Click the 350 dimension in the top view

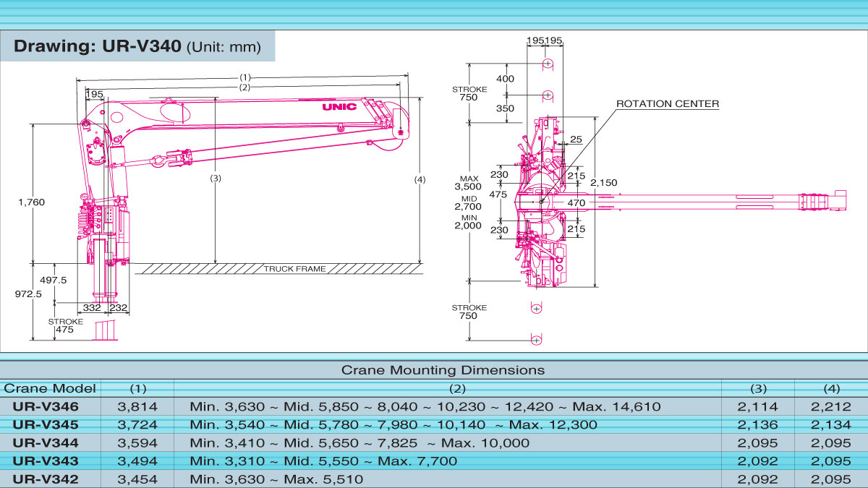click(506, 108)
